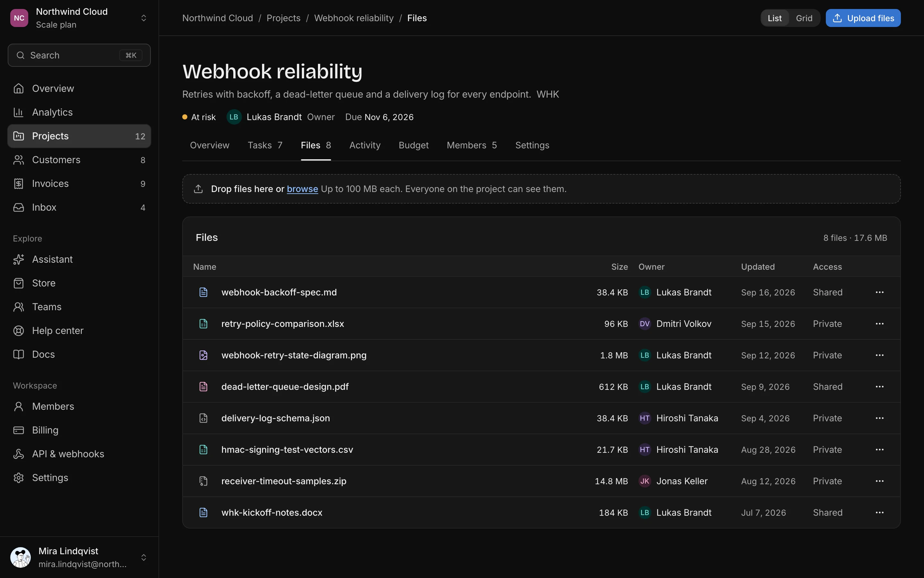This screenshot has height=578, width=924.
Task: Click the Help center lifebuoy icon
Action: coord(18,330)
